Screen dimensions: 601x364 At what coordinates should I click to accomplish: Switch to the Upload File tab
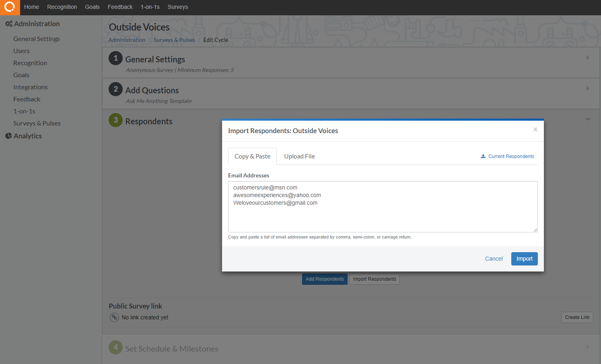tap(299, 156)
